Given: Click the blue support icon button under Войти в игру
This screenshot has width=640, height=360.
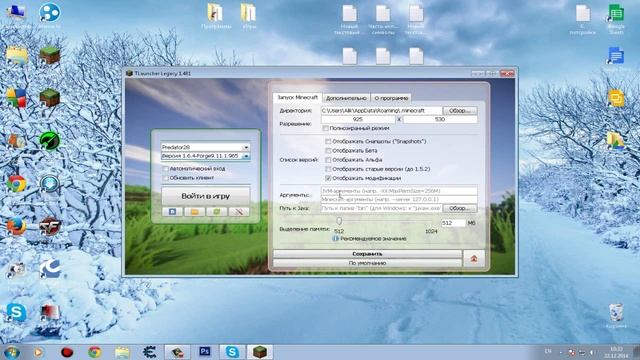Looking at the screenshot, I should [172, 211].
